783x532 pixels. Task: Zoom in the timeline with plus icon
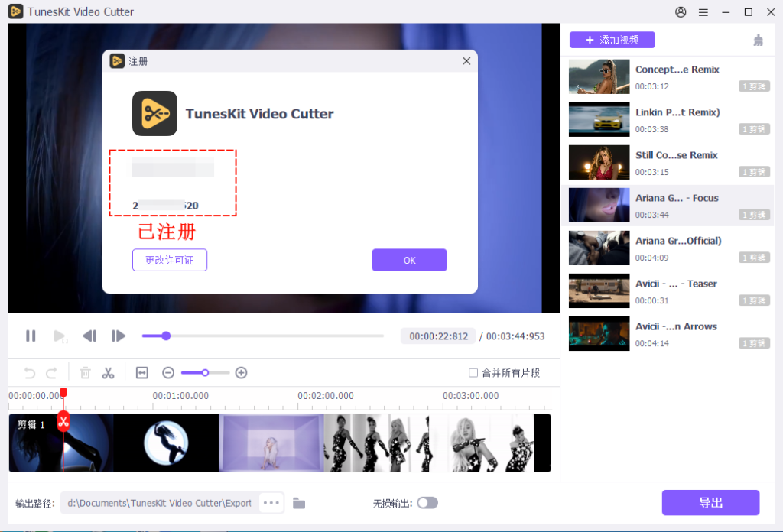point(241,373)
